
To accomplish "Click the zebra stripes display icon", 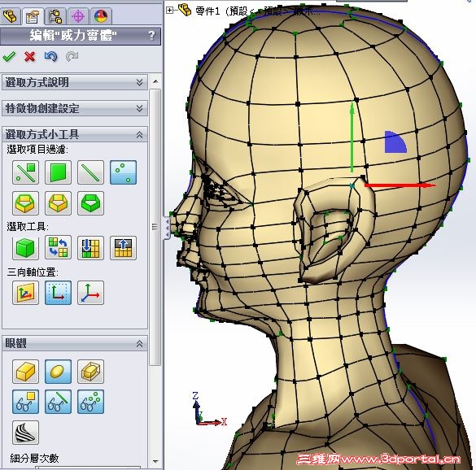I will [25, 433].
